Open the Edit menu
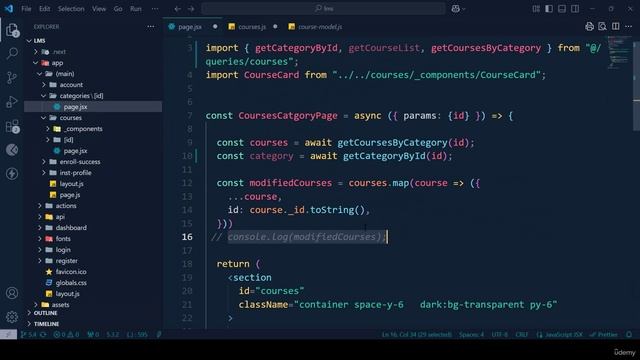 (x=44, y=9)
